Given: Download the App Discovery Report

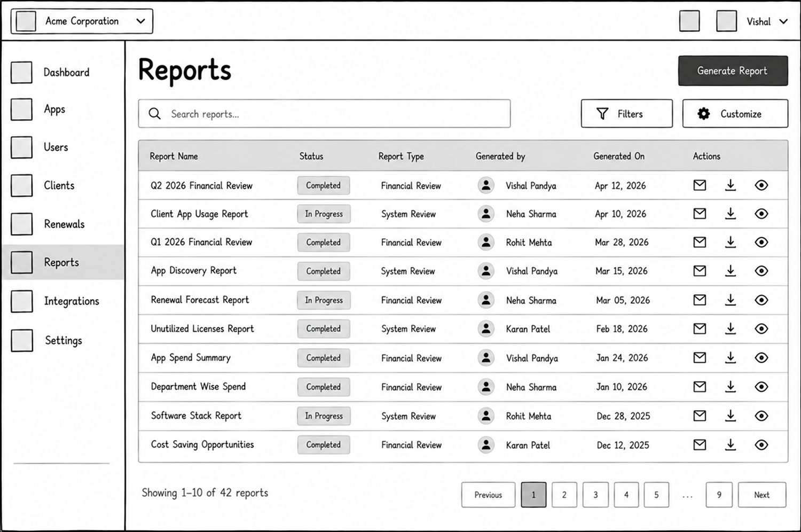Looking at the screenshot, I should coord(731,271).
